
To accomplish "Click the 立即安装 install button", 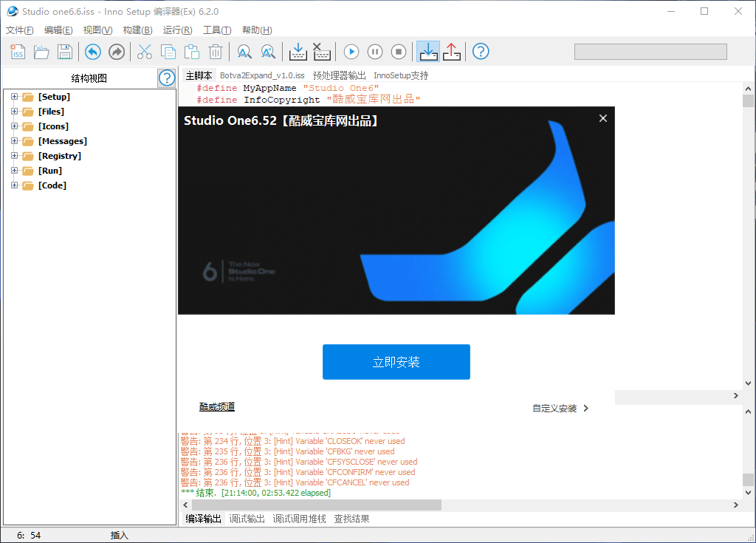I will click(x=396, y=362).
